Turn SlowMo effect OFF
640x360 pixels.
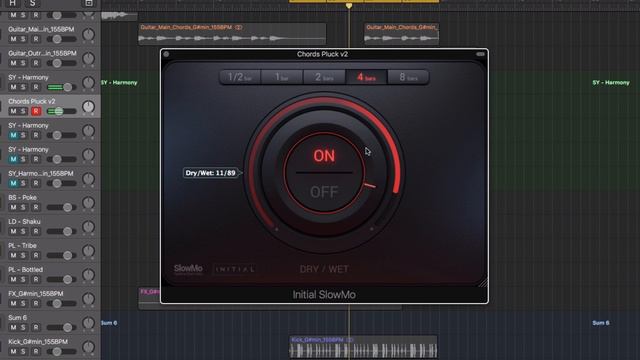click(324, 192)
